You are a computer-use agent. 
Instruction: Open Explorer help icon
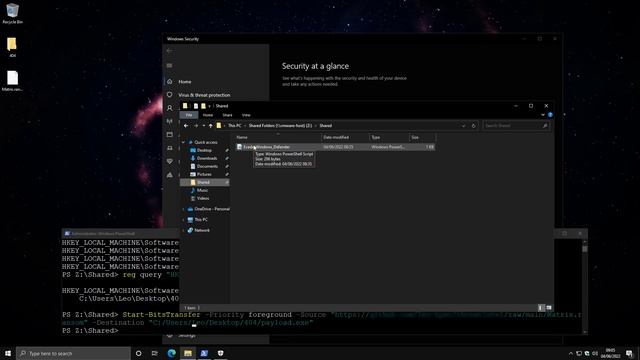click(x=550, y=115)
